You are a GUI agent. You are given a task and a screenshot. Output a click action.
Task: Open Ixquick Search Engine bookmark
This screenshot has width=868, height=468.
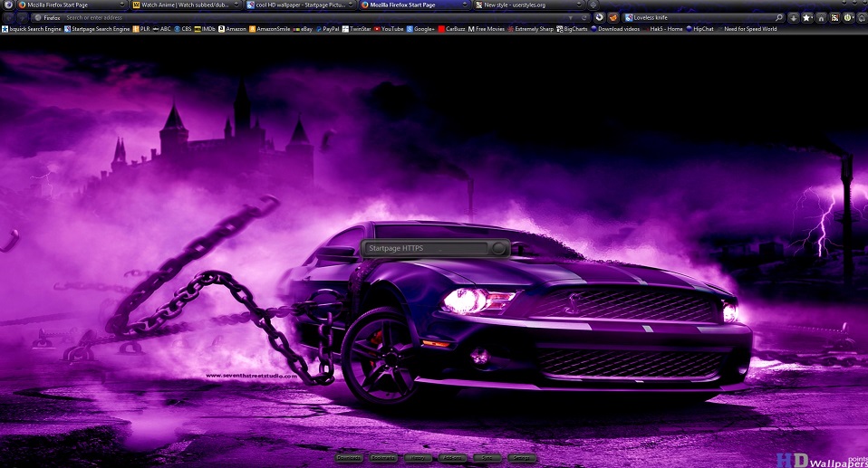click(x=32, y=29)
